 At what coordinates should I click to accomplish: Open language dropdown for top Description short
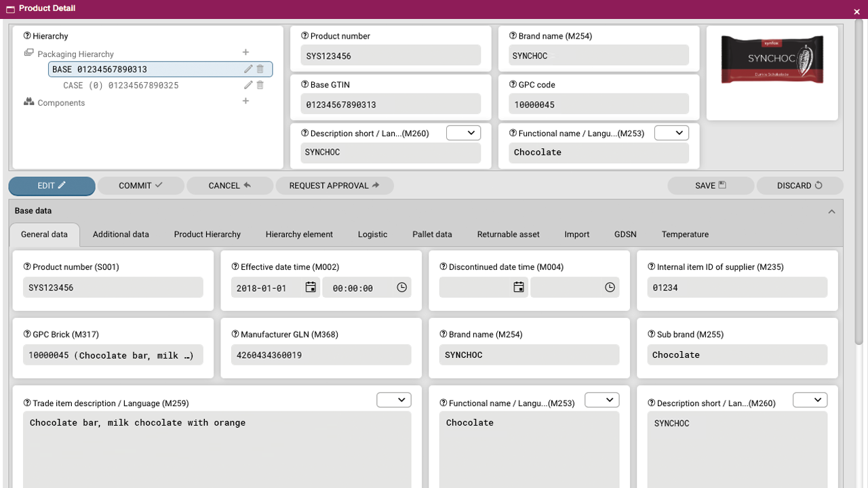tap(464, 133)
